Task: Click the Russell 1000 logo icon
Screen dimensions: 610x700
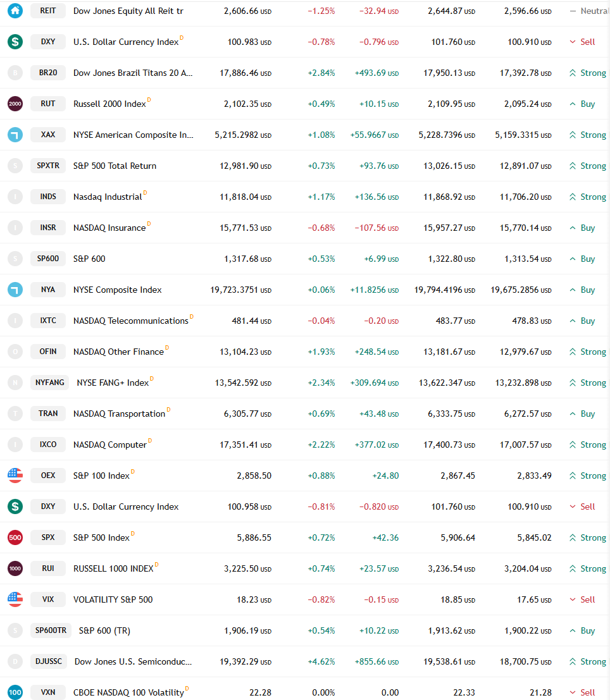Action: click(x=15, y=568)
